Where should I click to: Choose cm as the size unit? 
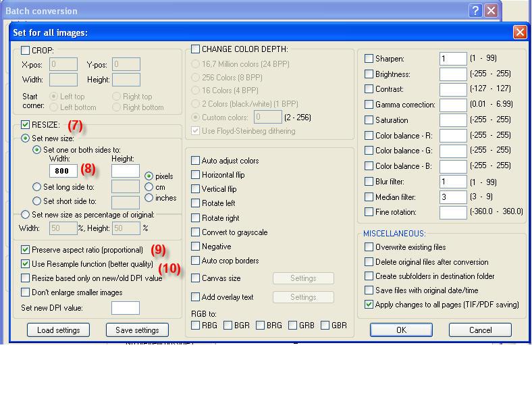click(149, 187)
